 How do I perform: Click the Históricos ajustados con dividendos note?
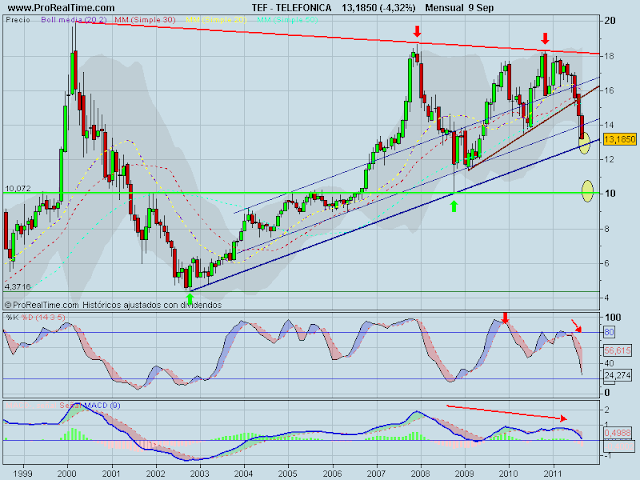point(152,305)
